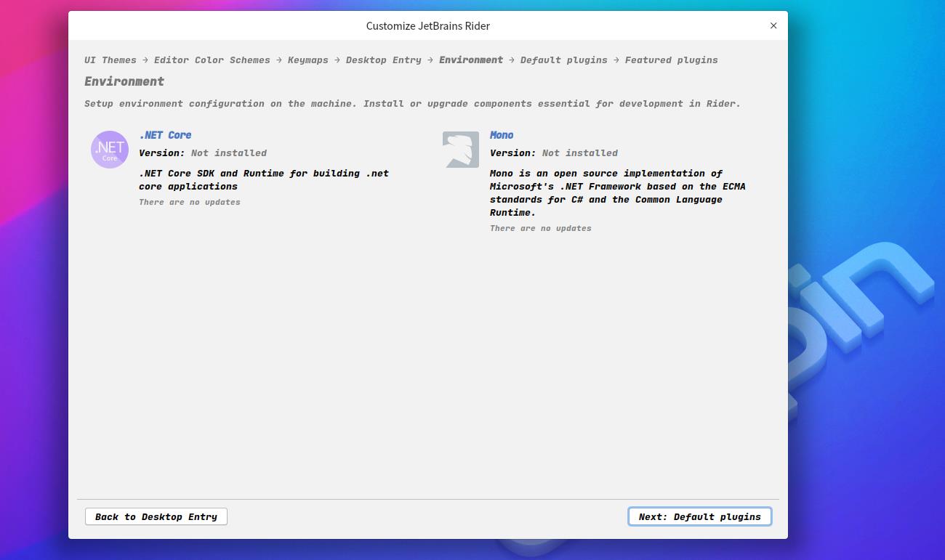Jump to Keymaps breadcrumb step
This screenshot has width=945, height=560.
[x=308, y=60]
